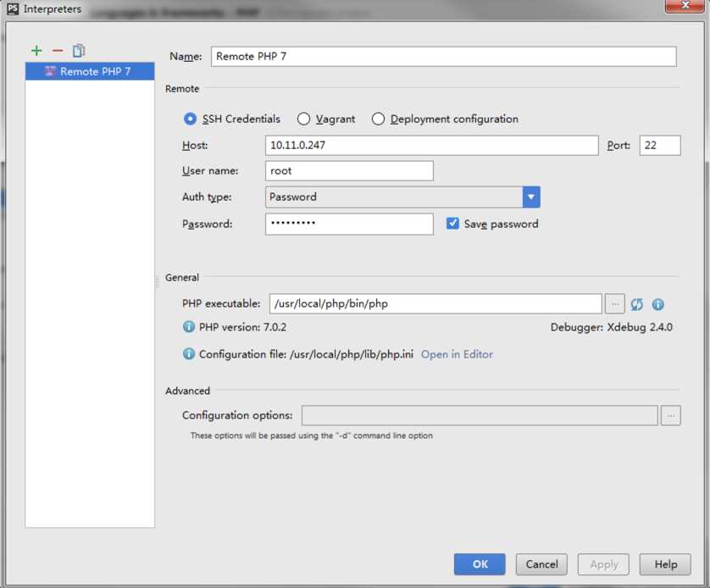Click into the Port number field

[660, 145]
